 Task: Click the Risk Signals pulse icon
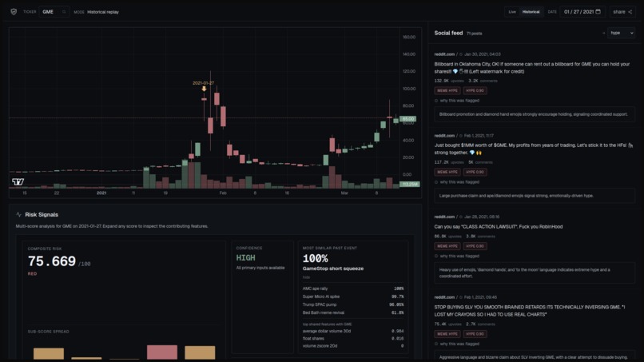pos(18,214)
